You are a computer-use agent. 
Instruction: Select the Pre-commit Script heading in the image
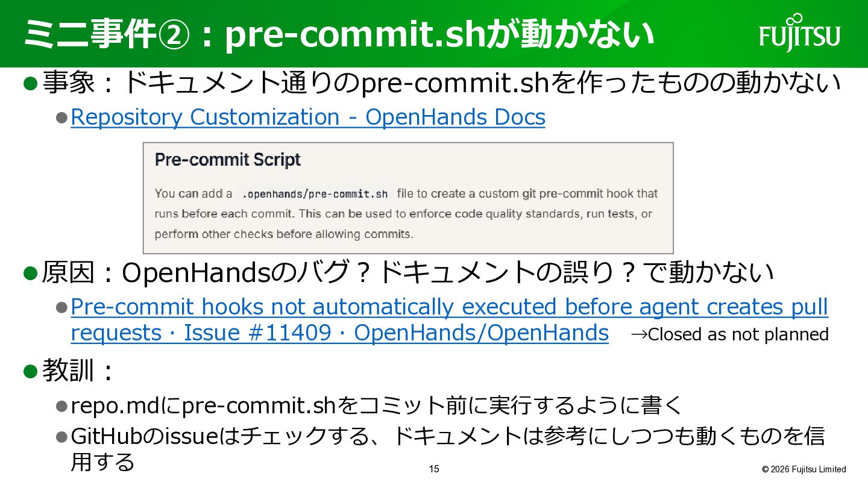tap(227, 160)
